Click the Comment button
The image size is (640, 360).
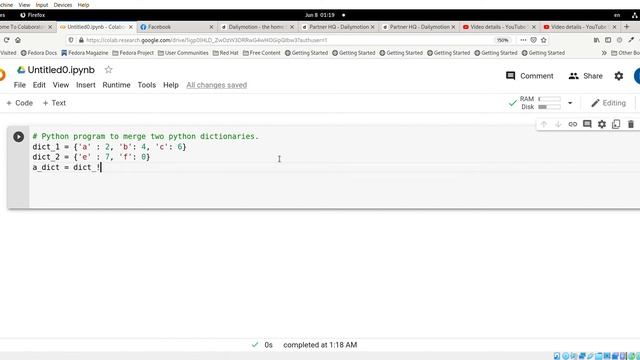[529, 76]
